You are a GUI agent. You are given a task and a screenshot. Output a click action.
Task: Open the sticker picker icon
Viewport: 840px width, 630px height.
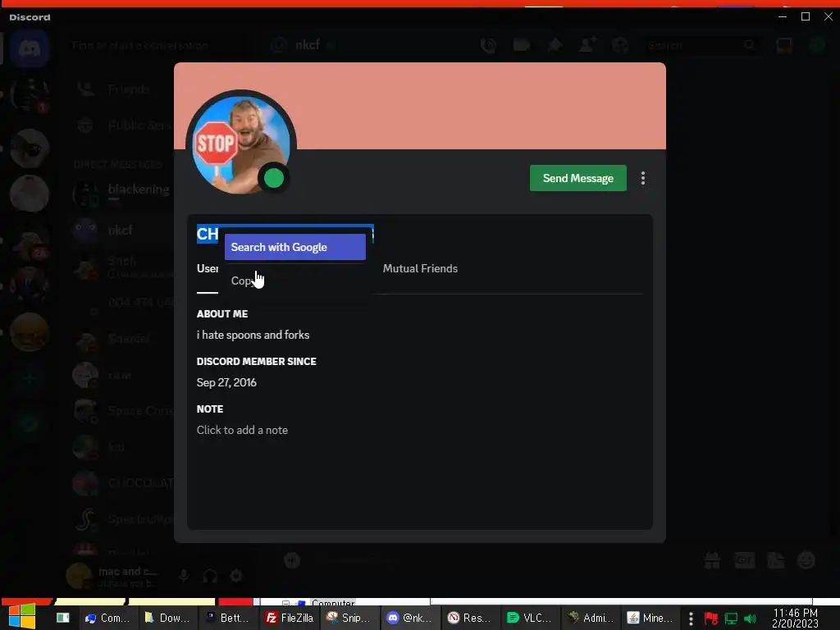point(776,560)
